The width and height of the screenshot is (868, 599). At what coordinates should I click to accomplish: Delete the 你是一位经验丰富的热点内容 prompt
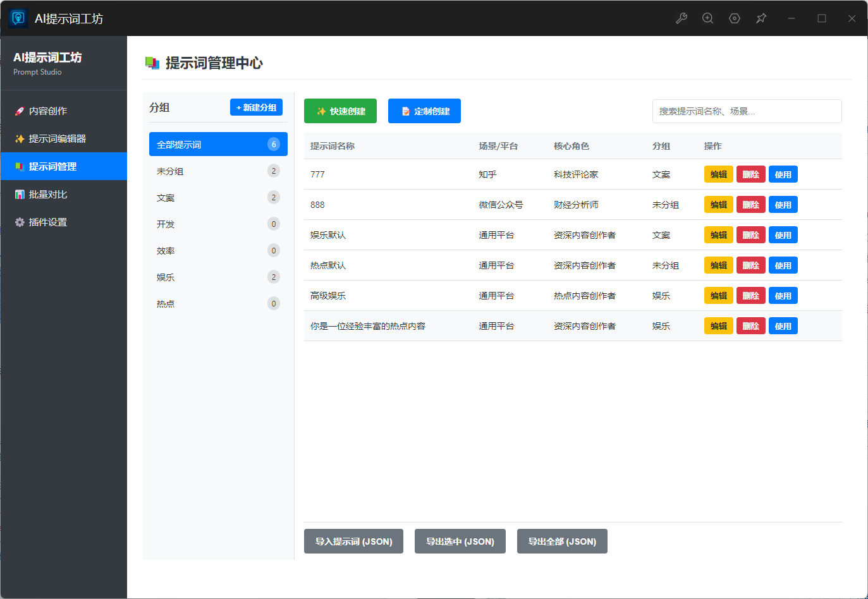click(x=751, y=326)
